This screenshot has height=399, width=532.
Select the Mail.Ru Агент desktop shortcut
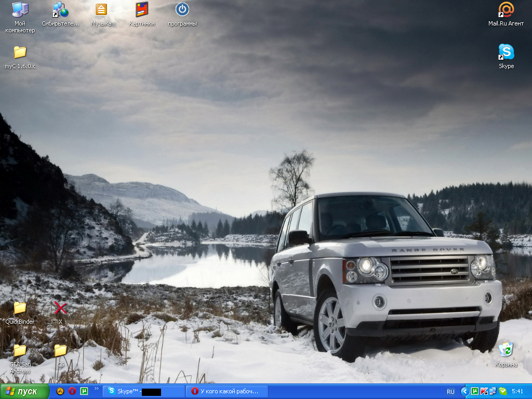pyautogui.click(x=506, y=10)
